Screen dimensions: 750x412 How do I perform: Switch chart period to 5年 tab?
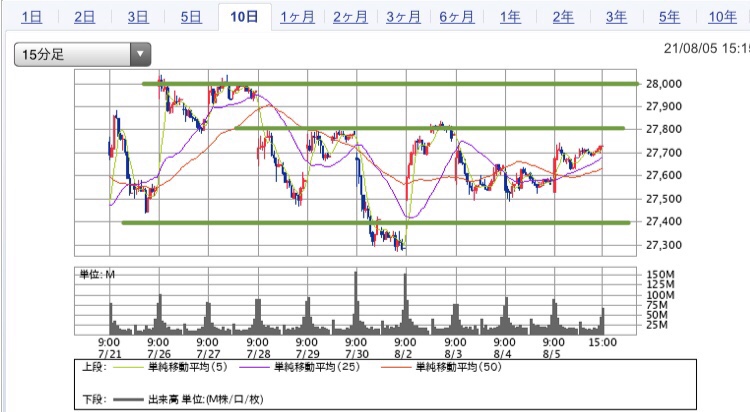669,17
